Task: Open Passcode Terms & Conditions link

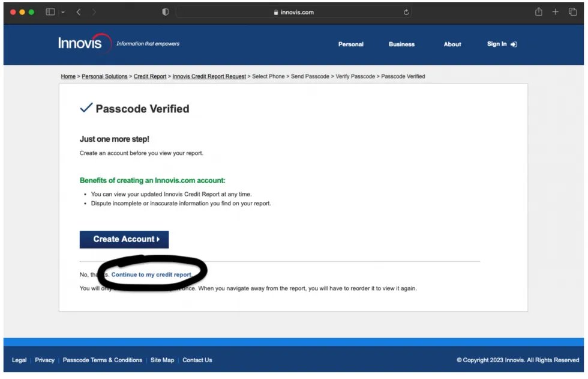Action: (x=103, y=360)
